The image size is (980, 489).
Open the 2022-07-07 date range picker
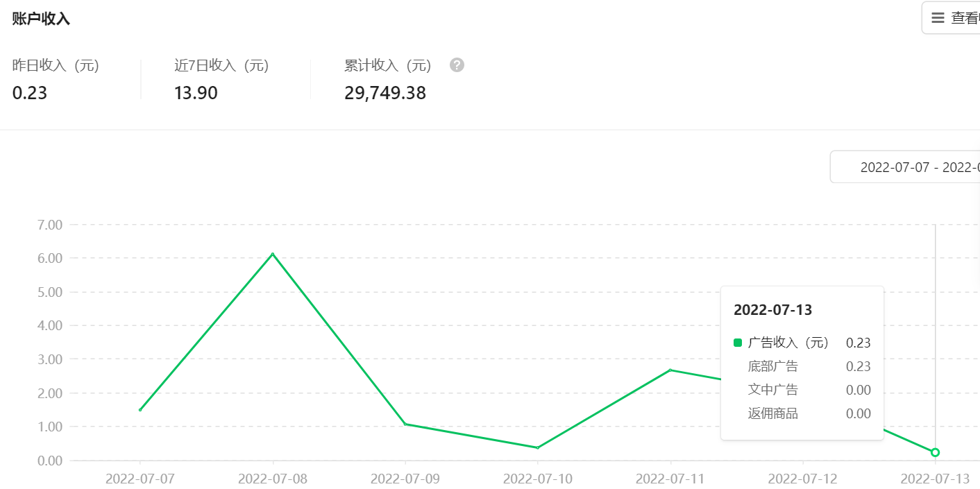click(x=904, y=167)
